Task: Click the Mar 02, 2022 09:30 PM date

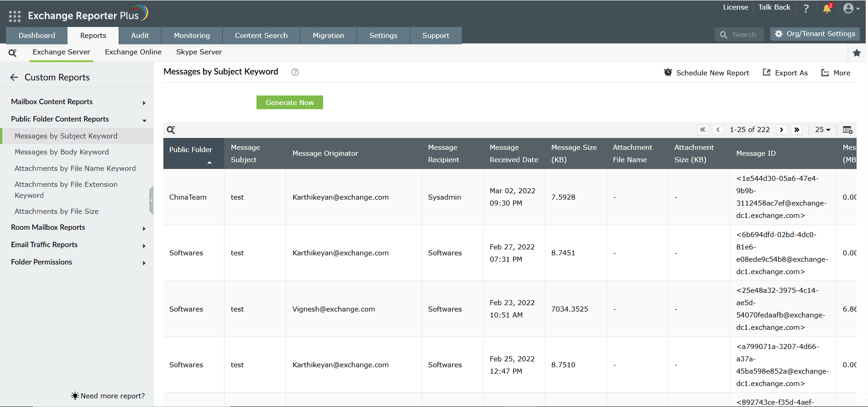Action: tap(512, 197)
